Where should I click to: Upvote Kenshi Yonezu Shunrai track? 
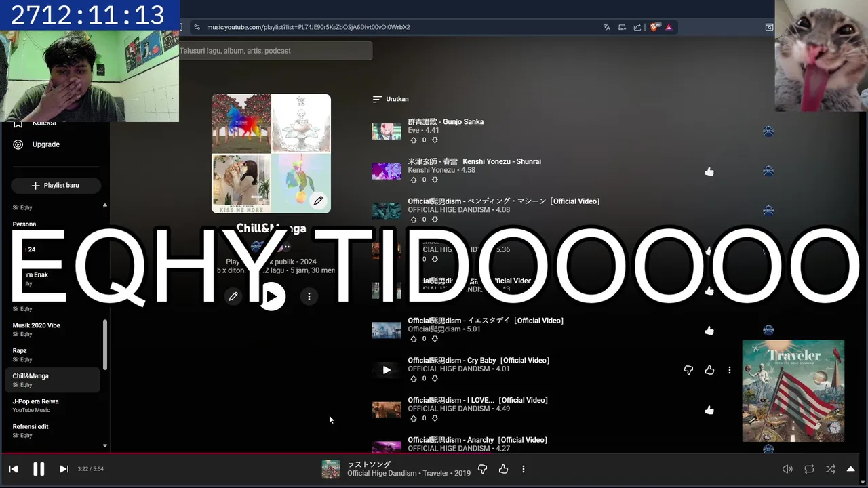[x=414, y=180]
